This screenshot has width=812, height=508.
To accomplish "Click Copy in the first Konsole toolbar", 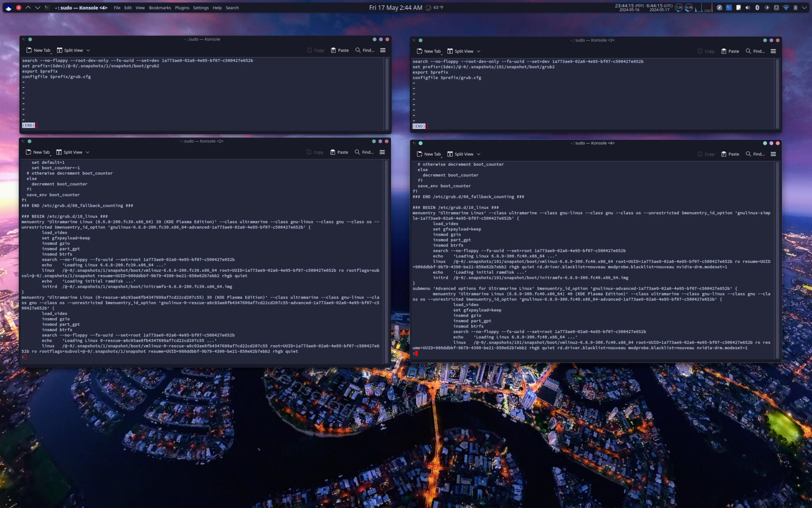I will click(315, 50).
